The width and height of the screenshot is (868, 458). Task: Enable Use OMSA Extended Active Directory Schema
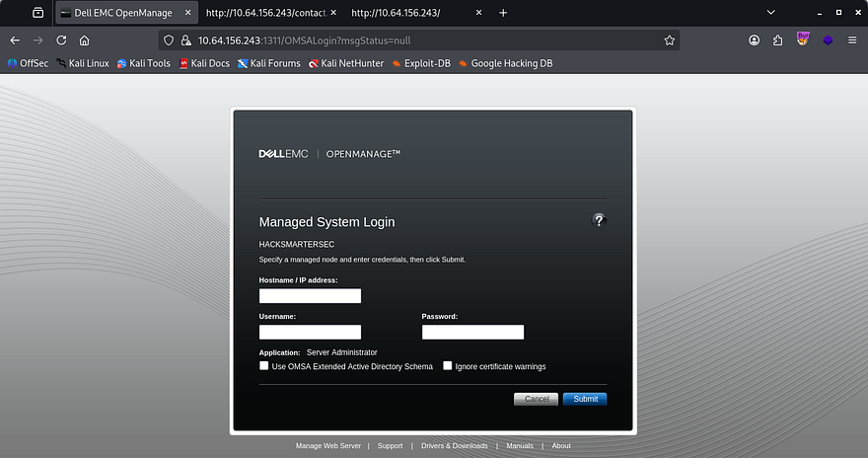point(264,366)
